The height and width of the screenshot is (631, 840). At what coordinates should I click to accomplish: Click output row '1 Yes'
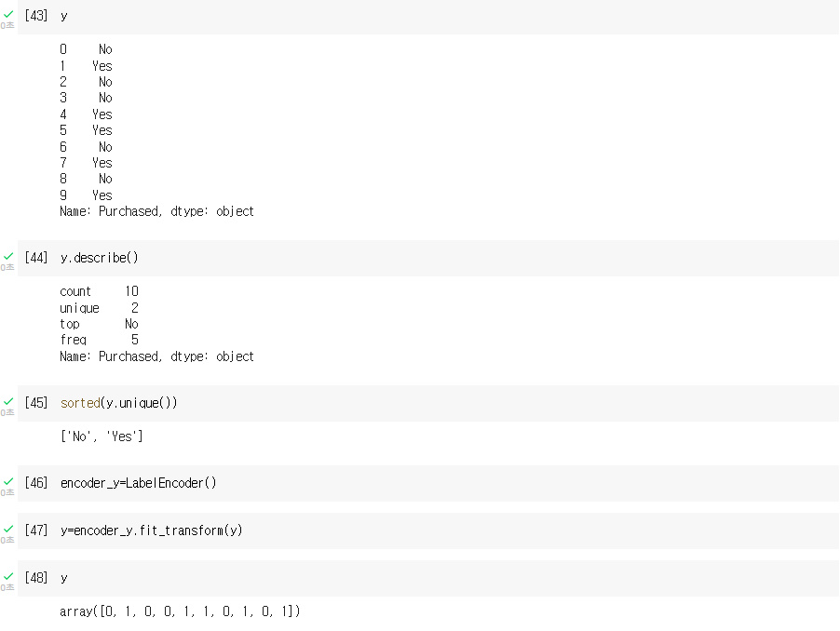click(x=86, y=66)
